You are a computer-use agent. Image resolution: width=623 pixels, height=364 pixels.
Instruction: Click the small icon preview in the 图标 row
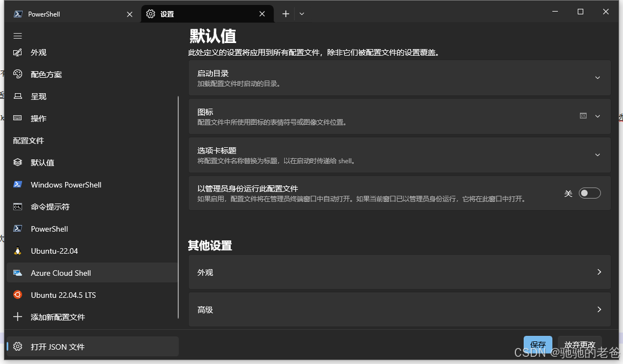coord(583,116)
